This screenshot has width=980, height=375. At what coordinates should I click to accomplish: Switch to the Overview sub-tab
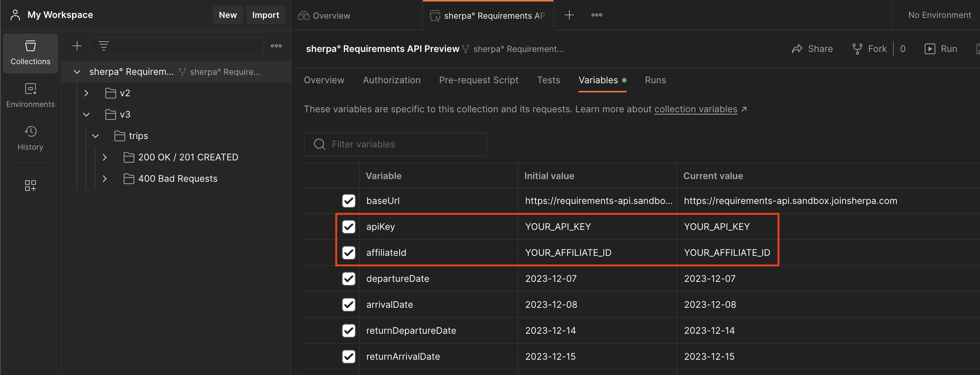[x=324, y=80]
